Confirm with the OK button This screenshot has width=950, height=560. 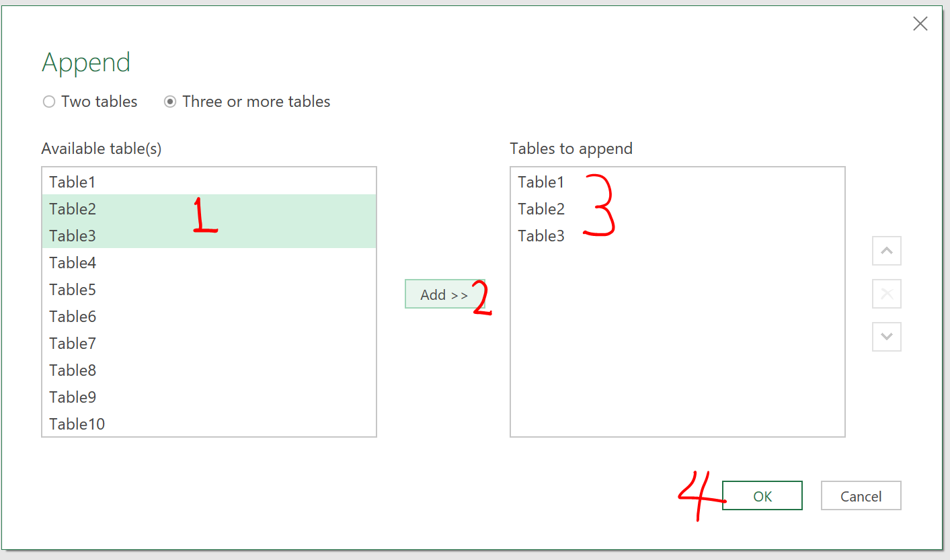tap(762, 496)
